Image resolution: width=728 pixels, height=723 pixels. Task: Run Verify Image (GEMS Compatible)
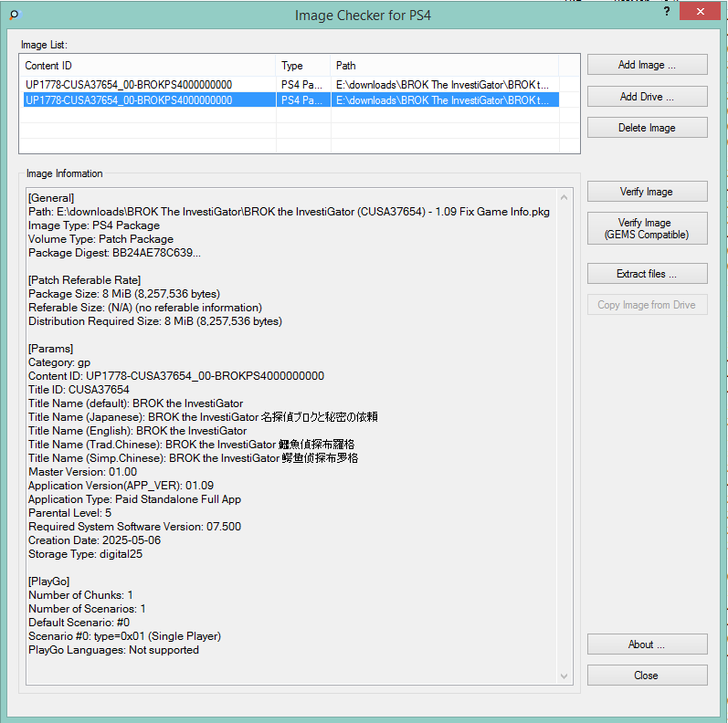point(647,228)
